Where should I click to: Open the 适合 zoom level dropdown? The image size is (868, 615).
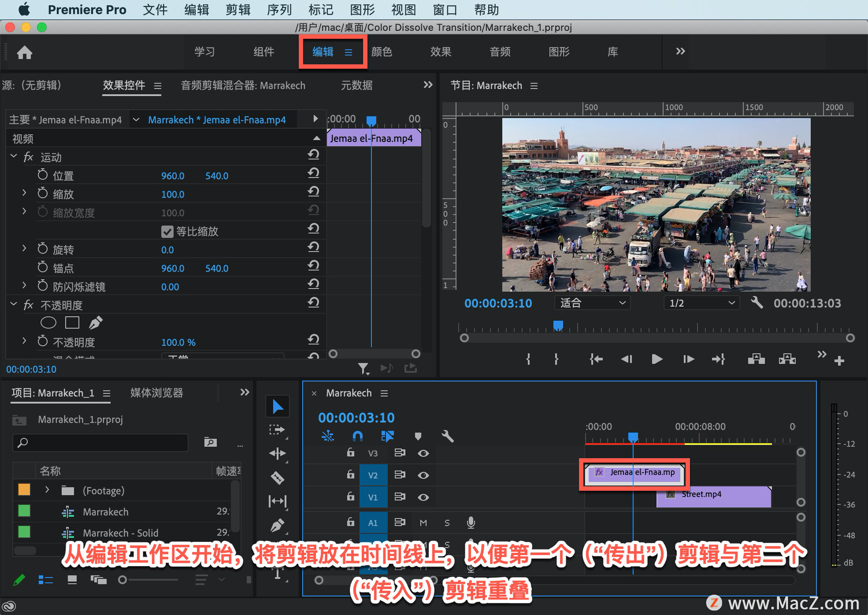pos(592,303)
